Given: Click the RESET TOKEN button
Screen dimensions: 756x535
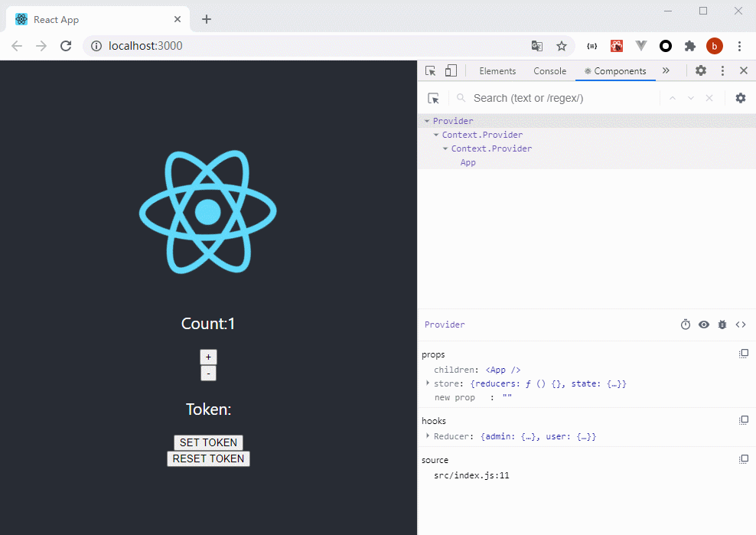Looking at the screenshot, I should (x=208, y=458).
